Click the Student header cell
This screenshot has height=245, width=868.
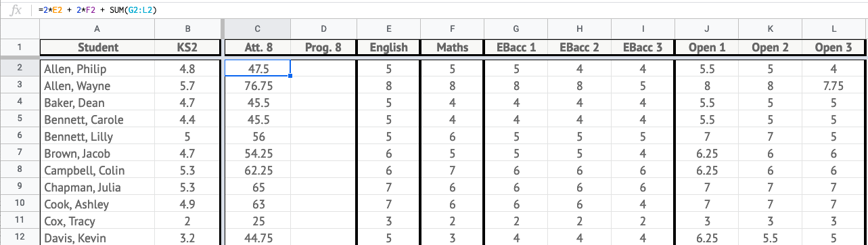[x=97, y=47]
